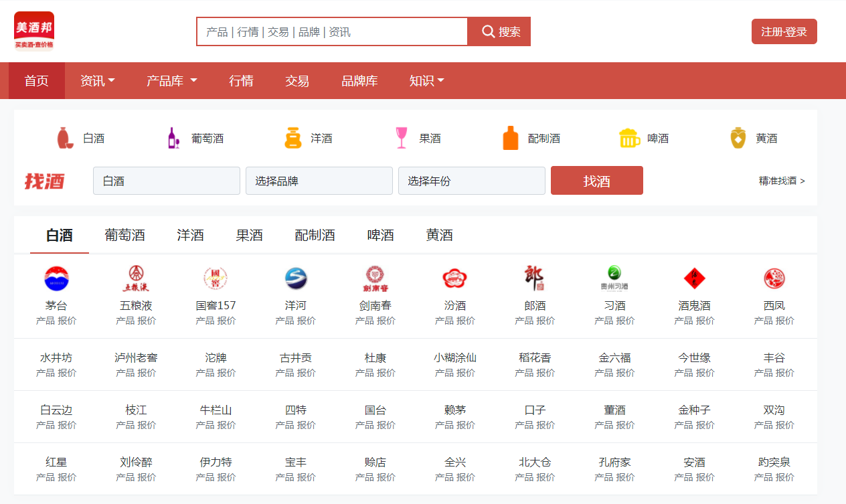Screen dimensions: 846x504
Task: Click the 注册·登录 button
Action: coord(784,31)
